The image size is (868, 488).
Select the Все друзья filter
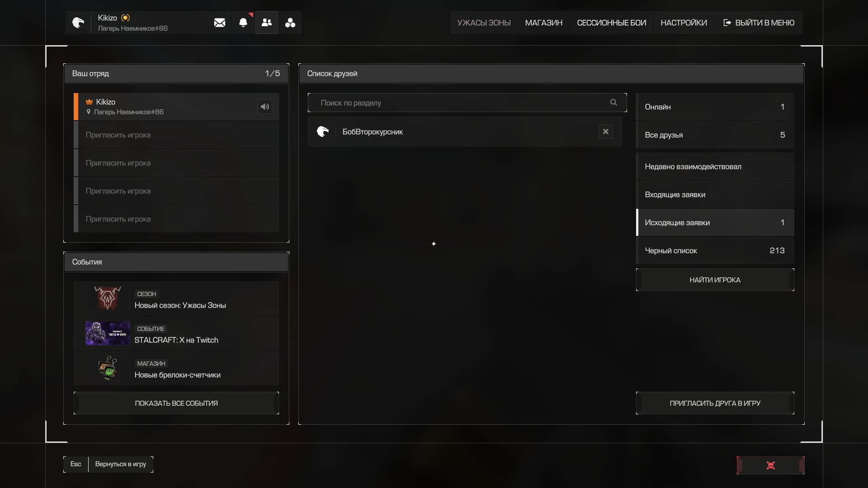tap(715, 135)
